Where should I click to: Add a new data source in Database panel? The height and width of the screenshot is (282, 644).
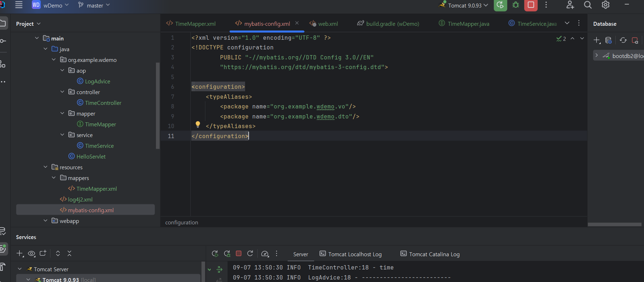pyautogui.click(x=597, y=40)
